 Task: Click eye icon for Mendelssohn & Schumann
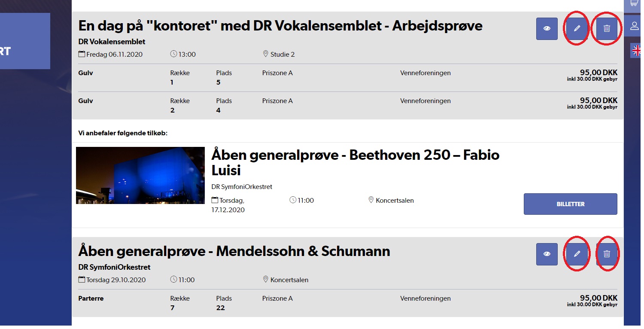547,254
